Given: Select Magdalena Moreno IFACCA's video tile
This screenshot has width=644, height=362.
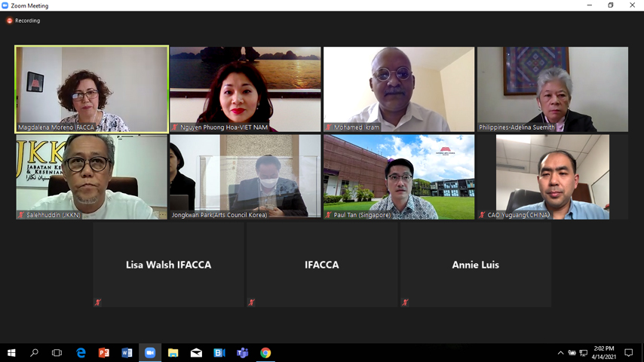Looking at the screenshot, I should 91,89.
